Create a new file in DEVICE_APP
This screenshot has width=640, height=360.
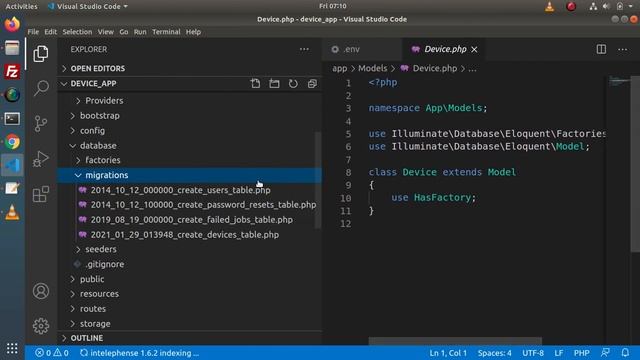point(256,84)
